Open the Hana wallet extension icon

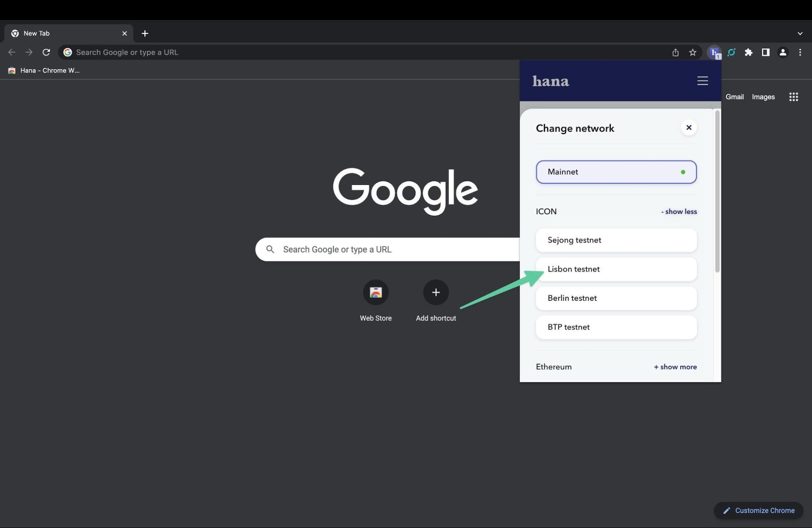click(714, 52)
